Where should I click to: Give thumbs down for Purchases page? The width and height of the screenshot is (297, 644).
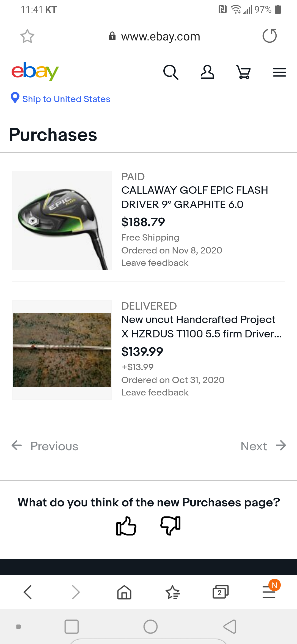[x=170, y=525]
